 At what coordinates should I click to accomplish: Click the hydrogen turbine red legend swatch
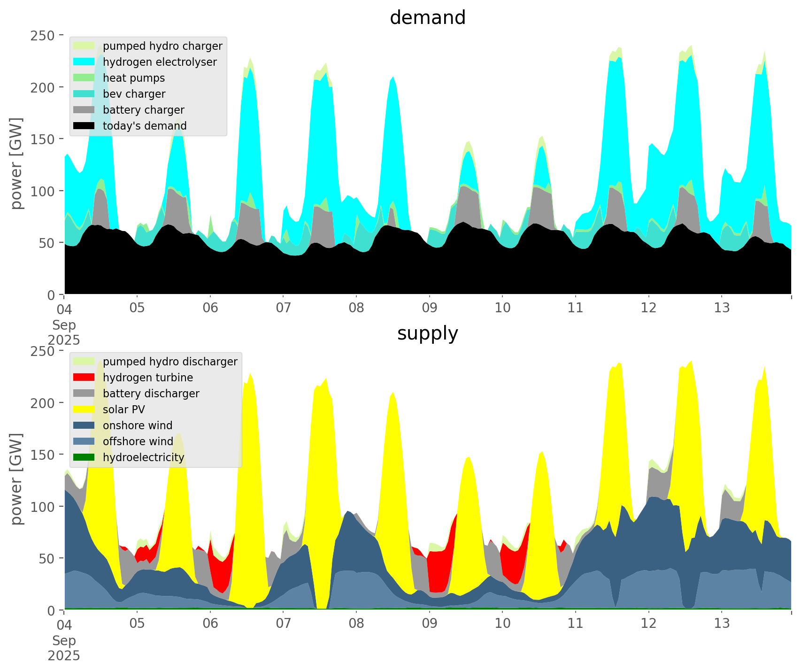pos(85,378)
